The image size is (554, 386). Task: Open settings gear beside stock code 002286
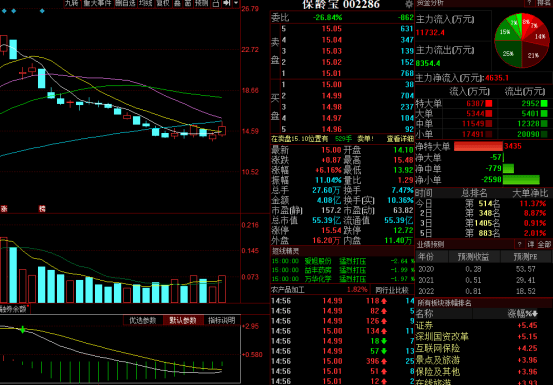[x=409, y=4]
